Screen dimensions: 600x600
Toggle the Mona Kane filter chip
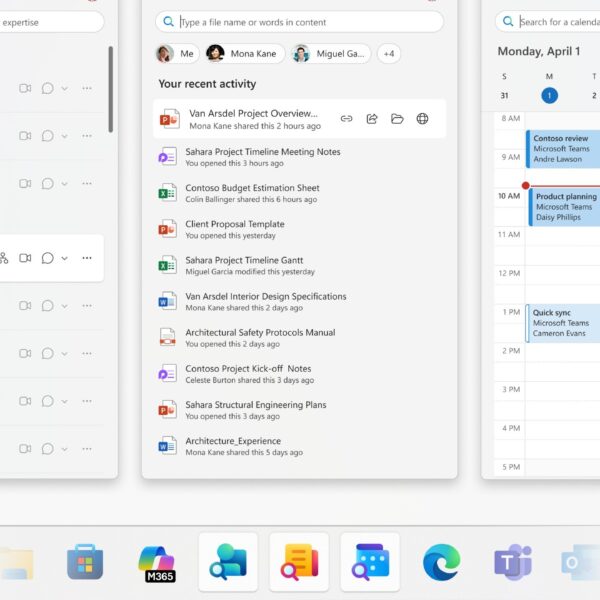click(245, 54)
